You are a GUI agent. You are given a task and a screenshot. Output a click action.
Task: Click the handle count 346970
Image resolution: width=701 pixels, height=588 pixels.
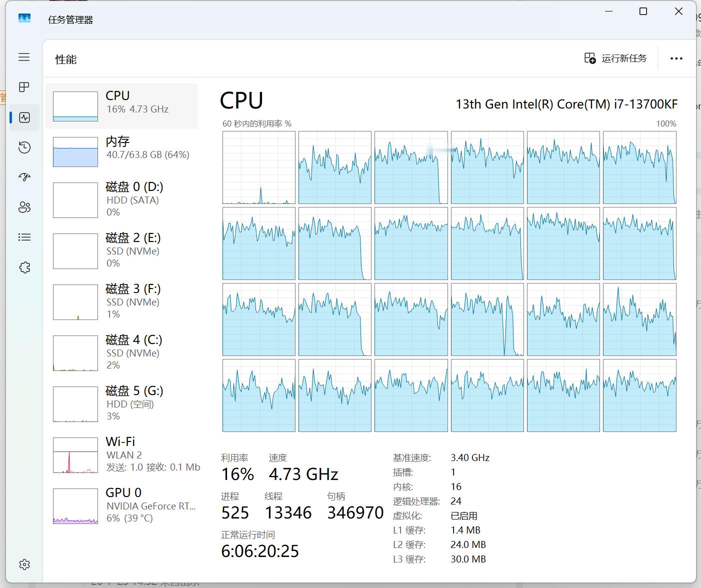point(355,512)
